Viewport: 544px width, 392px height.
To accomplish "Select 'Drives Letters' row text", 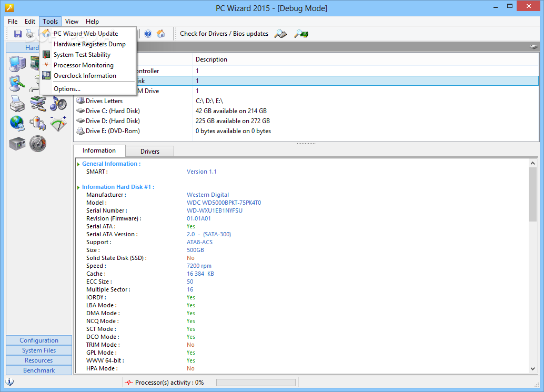I will click(104, 101).
